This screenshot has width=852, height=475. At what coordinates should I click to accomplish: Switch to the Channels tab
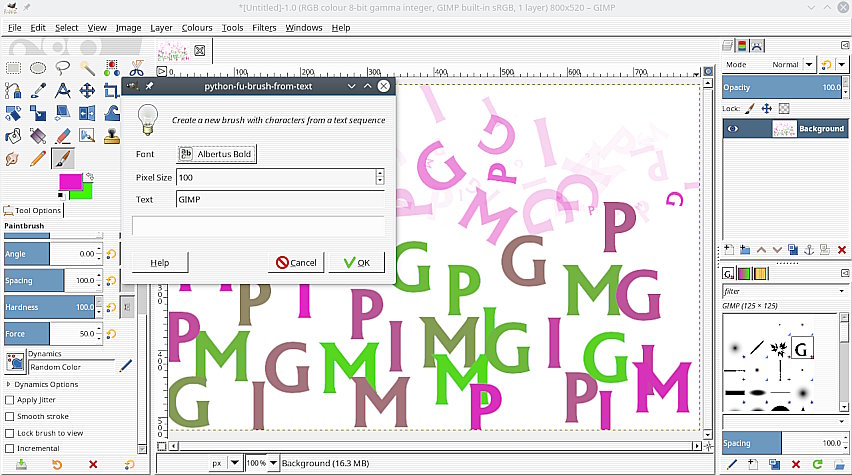tap(742, 46)
